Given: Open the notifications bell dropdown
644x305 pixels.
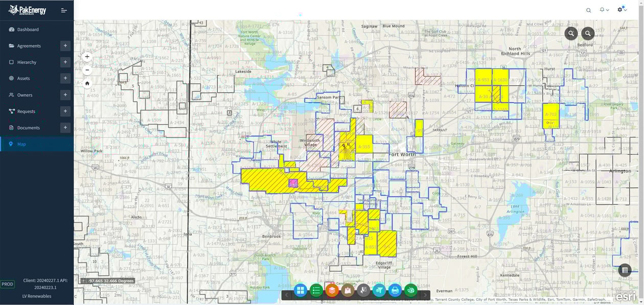Looking at the screenshot, I should (x=604, y=10).
